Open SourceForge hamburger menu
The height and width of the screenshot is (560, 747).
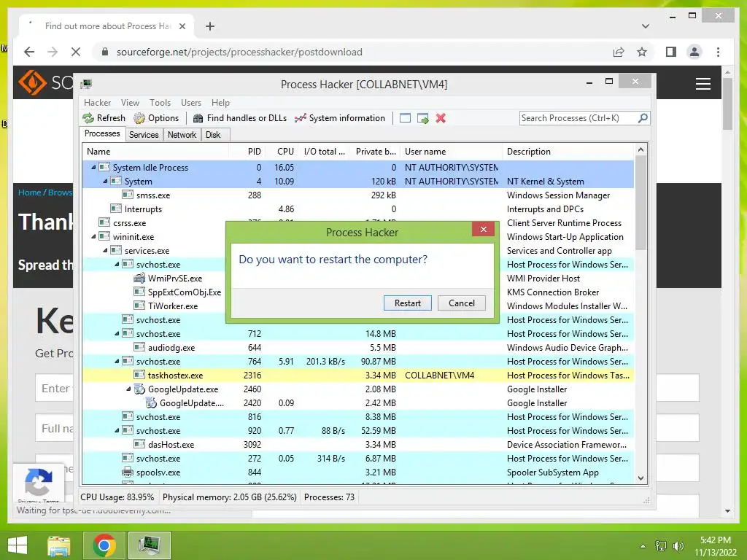point(703,84)
